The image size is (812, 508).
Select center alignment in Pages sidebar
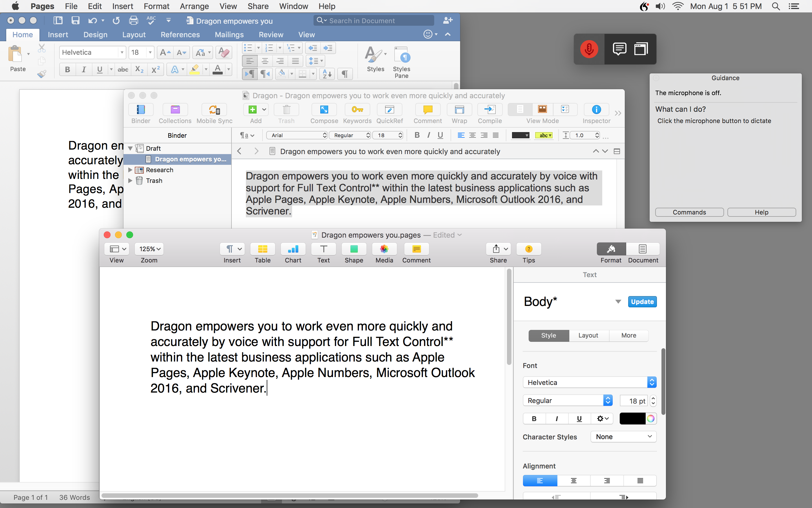573,481
